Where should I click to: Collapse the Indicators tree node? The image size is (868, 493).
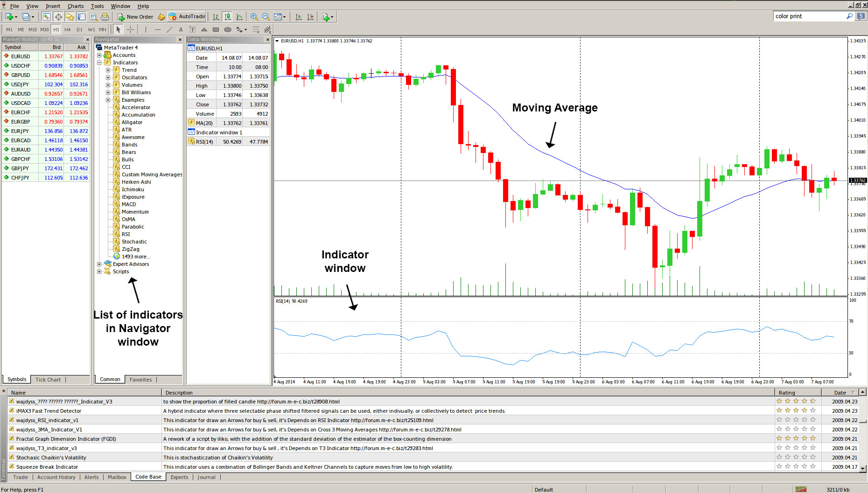99,62
